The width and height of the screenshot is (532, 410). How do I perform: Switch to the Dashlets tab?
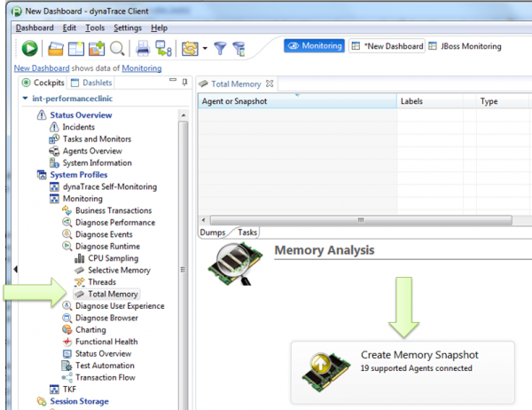pos(91,83)
